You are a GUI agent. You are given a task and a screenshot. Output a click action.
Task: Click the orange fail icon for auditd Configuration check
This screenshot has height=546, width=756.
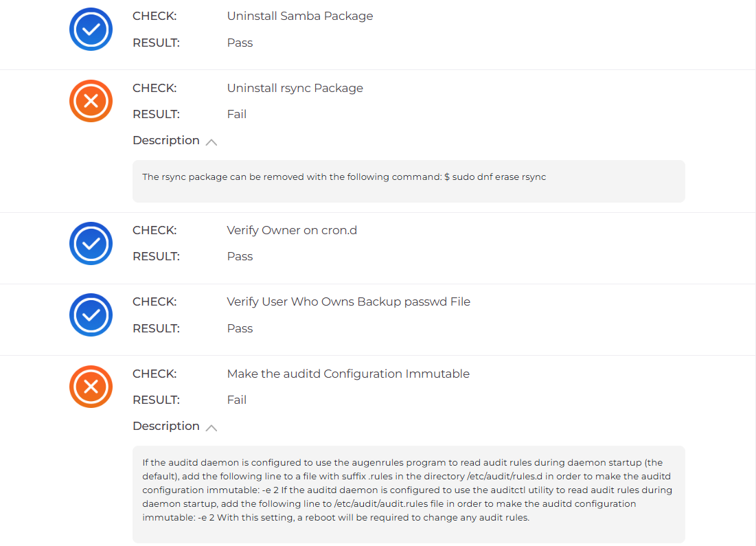point(91,387)
